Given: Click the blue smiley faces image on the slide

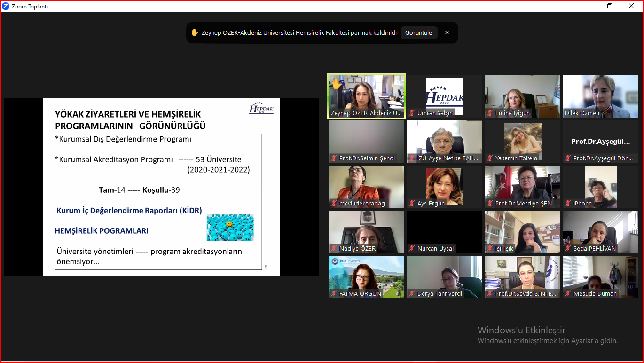Looking at the screenshot, I should 230,228.
